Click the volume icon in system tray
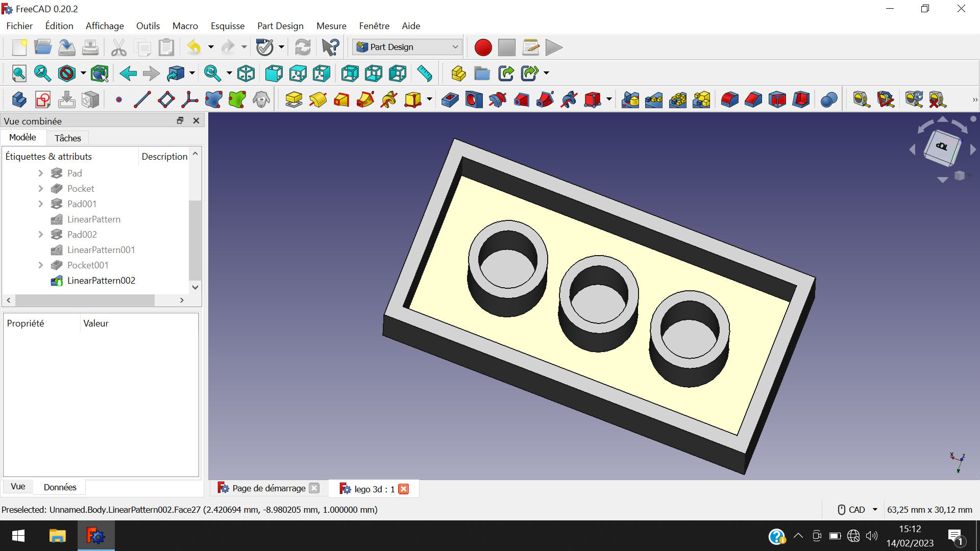 point(872,536)
